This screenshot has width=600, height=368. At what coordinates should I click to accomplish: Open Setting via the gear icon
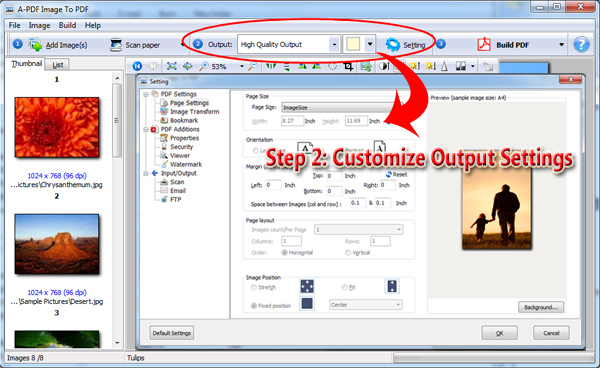pyautogui.click(x=393, y=44)
